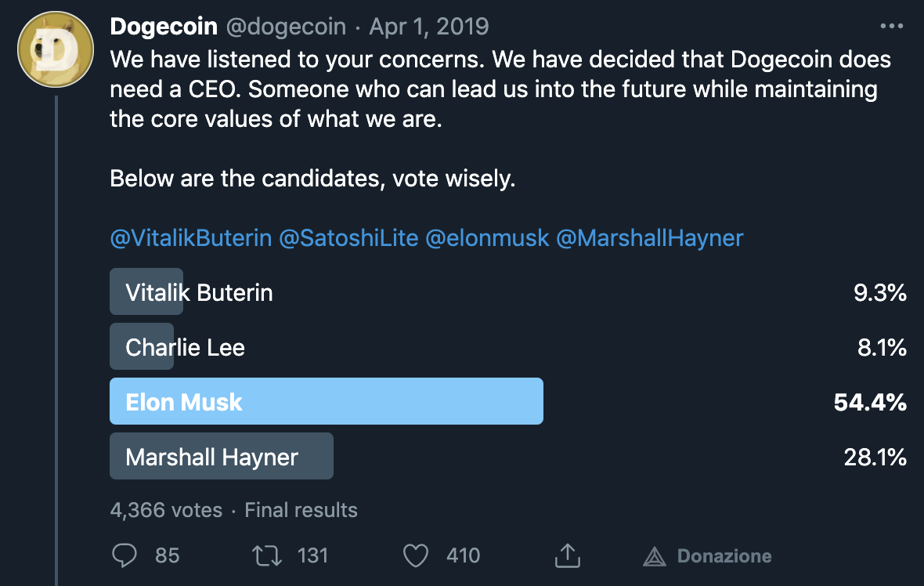Viewport: 924px width, 586px height.
Task: Open the three-dot more options menu
Action: [x=891, y=27]
